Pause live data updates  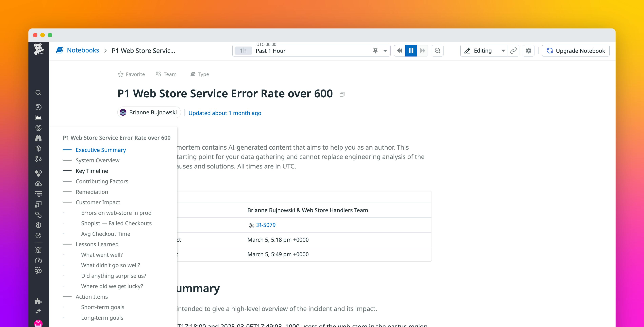coord(411,50)
